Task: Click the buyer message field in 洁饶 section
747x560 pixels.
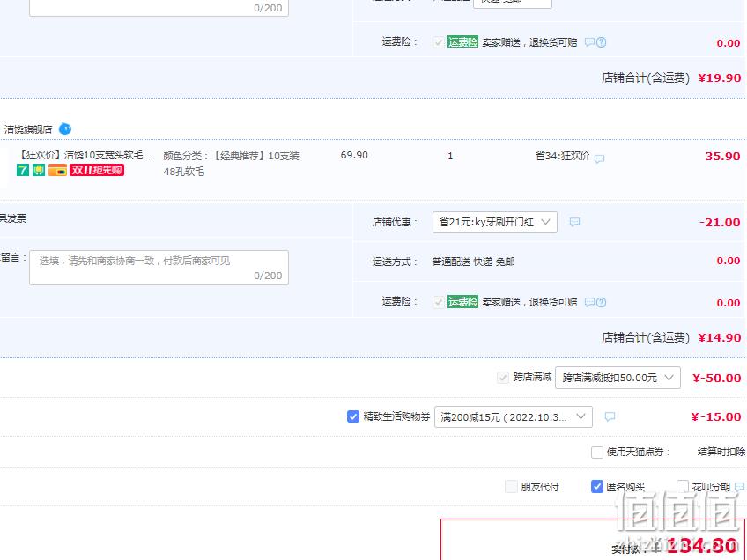Action: coord(159,268)
